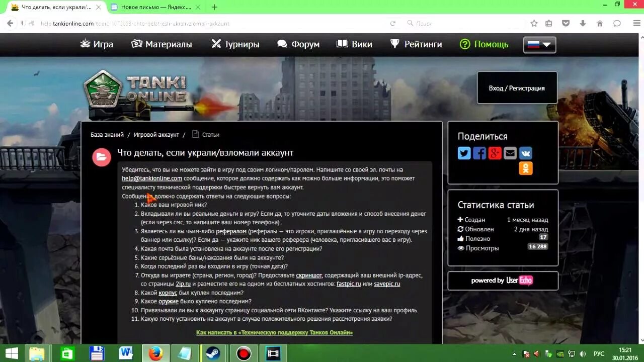Open the Помощь menu item
This screenshot has height=362, width=644.
[x=484, y=44]
